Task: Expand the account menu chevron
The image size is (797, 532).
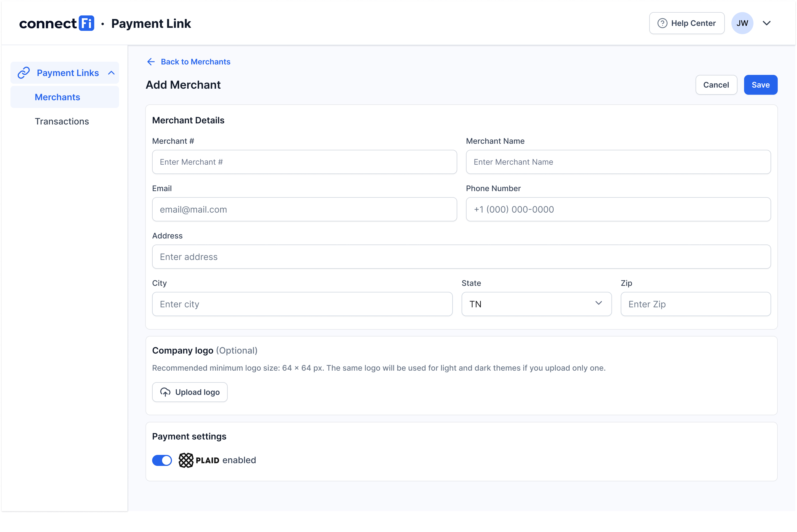Action: [x=766, y=23]
